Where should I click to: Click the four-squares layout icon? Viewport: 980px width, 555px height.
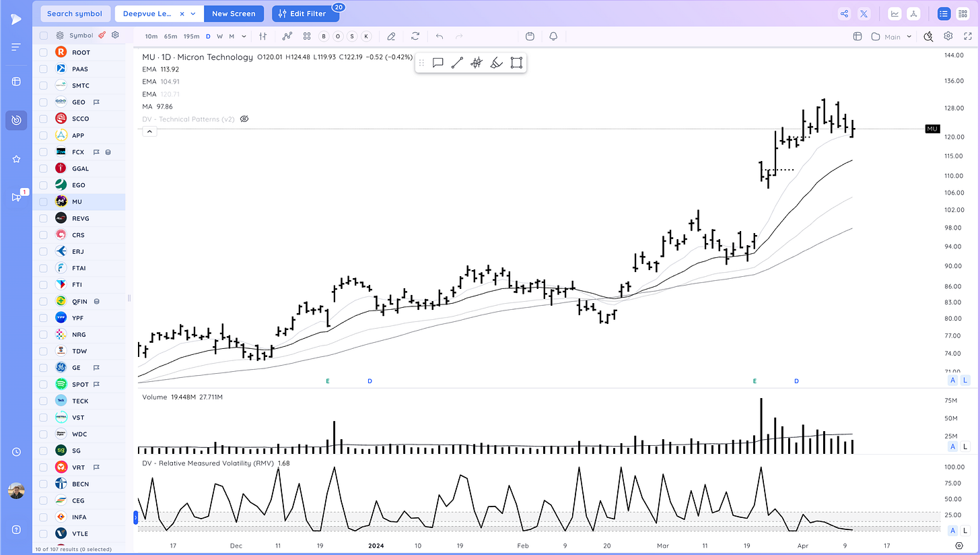(307, 36)
